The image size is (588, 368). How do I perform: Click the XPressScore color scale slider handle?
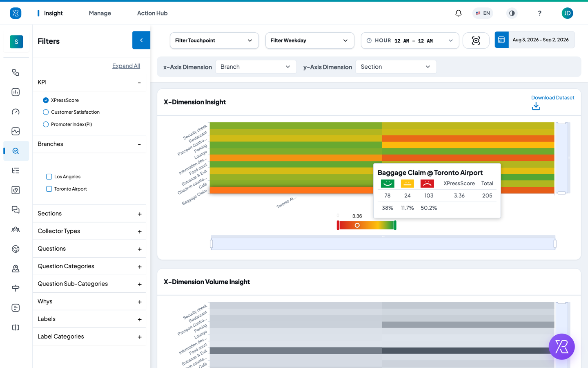coord(357,225)
